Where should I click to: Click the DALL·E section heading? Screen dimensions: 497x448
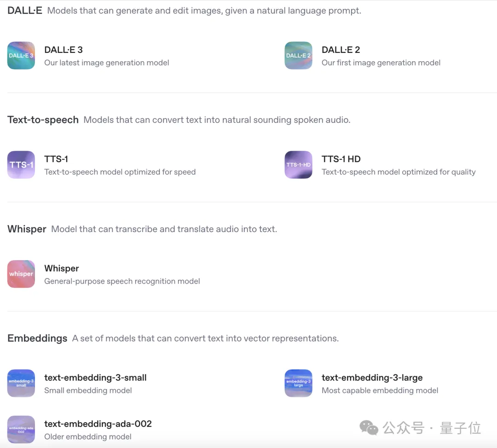[x=25, y=11]
